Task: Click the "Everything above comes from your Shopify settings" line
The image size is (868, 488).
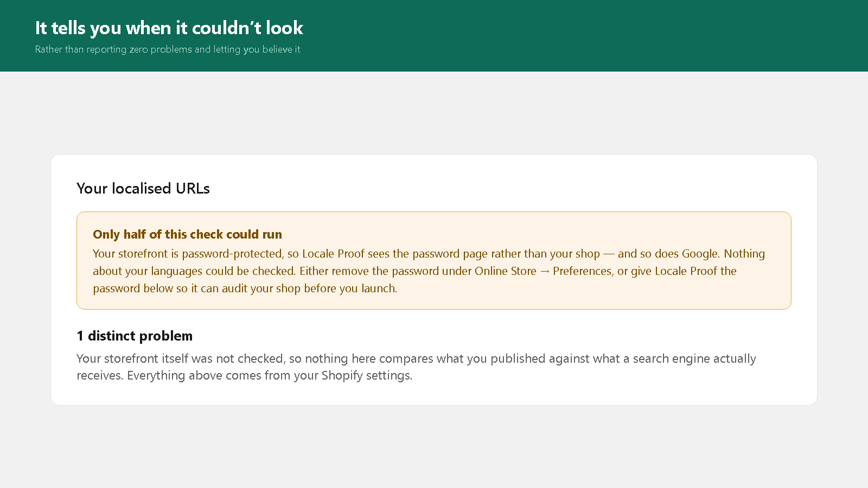Action: click(x=270, y=375)
